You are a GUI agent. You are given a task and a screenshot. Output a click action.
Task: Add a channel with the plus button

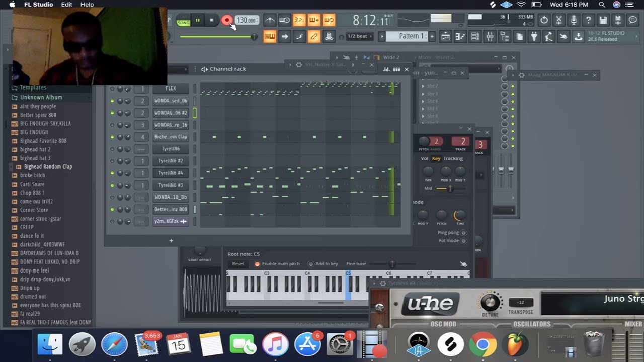click(x=171, y=241)
